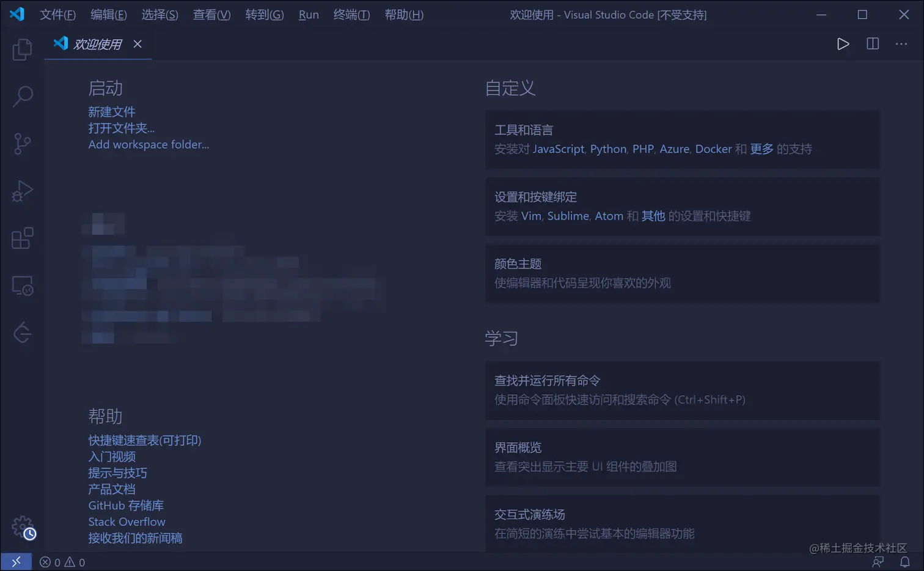
Task: Open the 编辑(E) menu
Action: click(x=109, y=15)
